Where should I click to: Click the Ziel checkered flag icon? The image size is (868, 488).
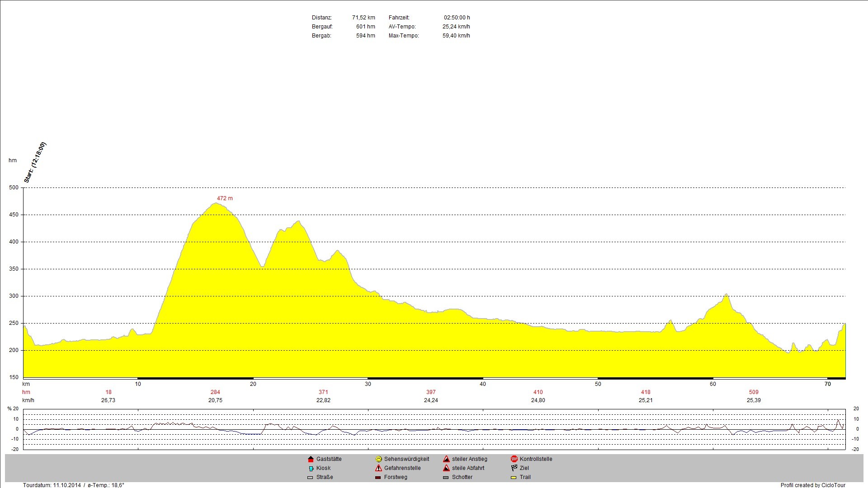coord(514,468)
